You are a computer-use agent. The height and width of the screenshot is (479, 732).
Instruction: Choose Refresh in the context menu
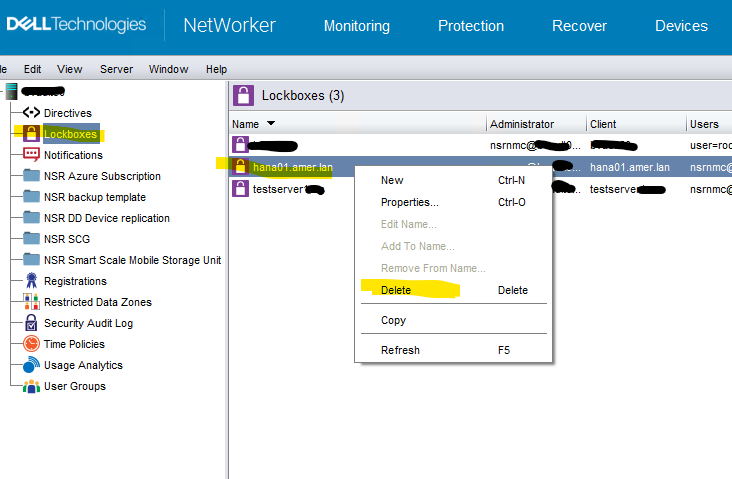(x=453, y=350)
